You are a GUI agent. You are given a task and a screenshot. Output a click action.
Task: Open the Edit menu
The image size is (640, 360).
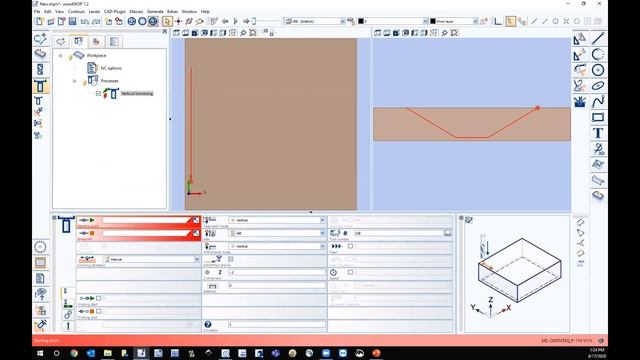tap(48, 11)
